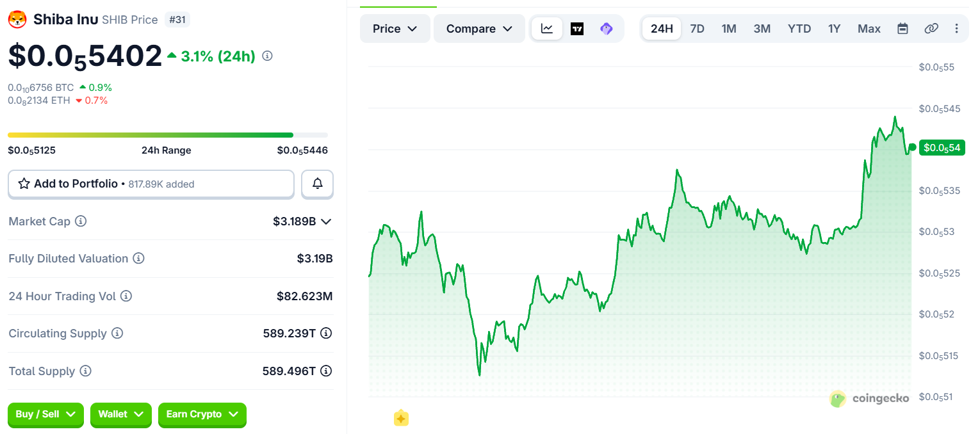
Task: Select the Max time range tab
Action: click(869, 29)
